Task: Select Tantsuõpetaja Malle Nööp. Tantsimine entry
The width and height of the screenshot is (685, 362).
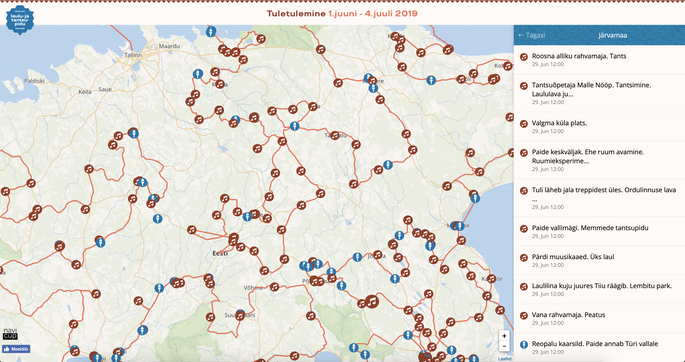Action: coord(599,93)
